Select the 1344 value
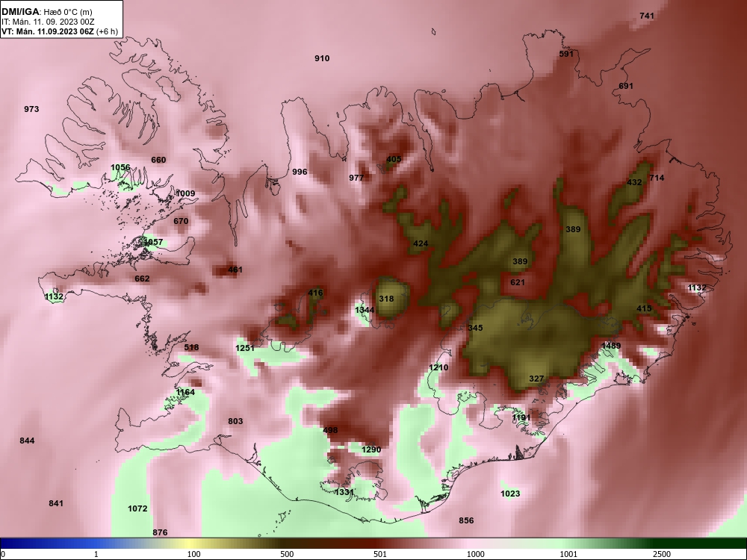 365,311
